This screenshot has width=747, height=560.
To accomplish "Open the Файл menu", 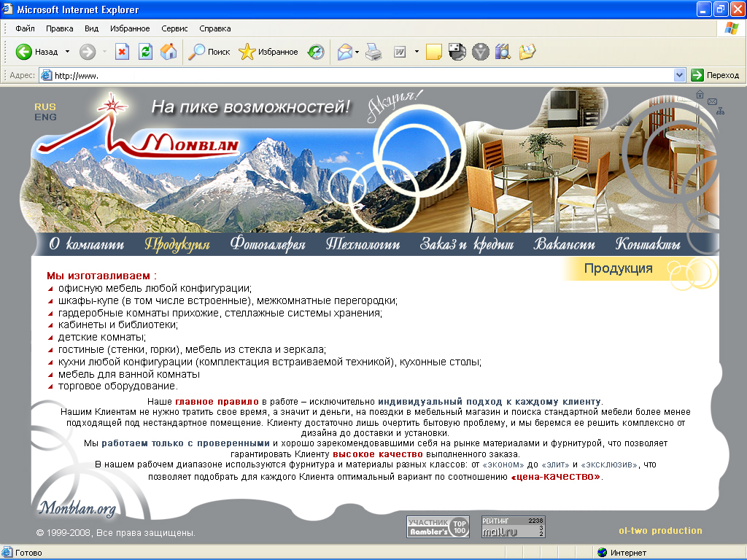I will [25, 28].
